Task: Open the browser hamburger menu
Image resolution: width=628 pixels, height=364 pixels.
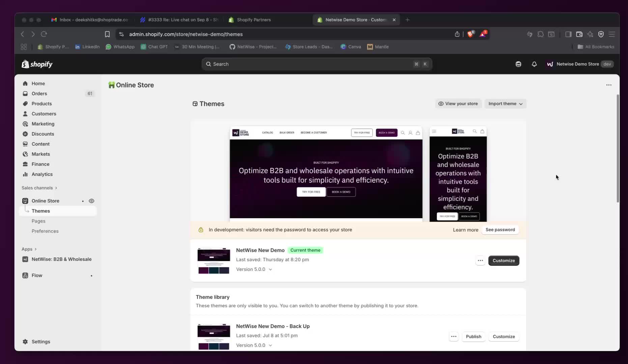Action: tap(612, 34)
